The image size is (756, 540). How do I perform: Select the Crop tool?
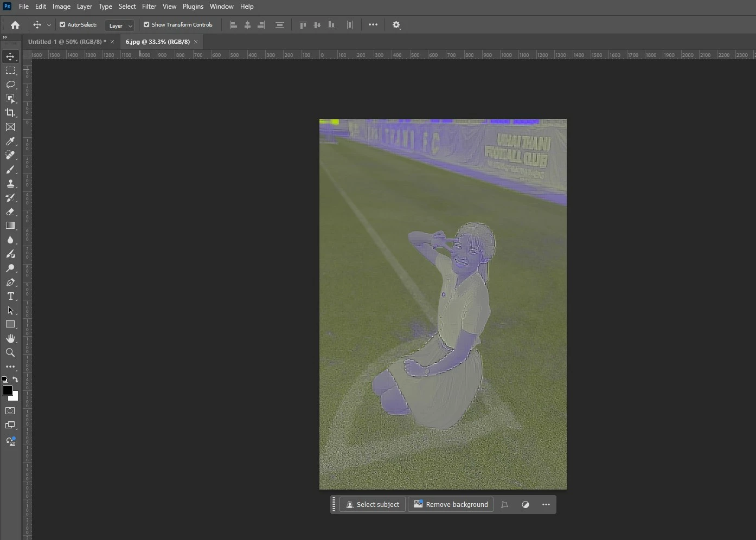coord(10,113)
